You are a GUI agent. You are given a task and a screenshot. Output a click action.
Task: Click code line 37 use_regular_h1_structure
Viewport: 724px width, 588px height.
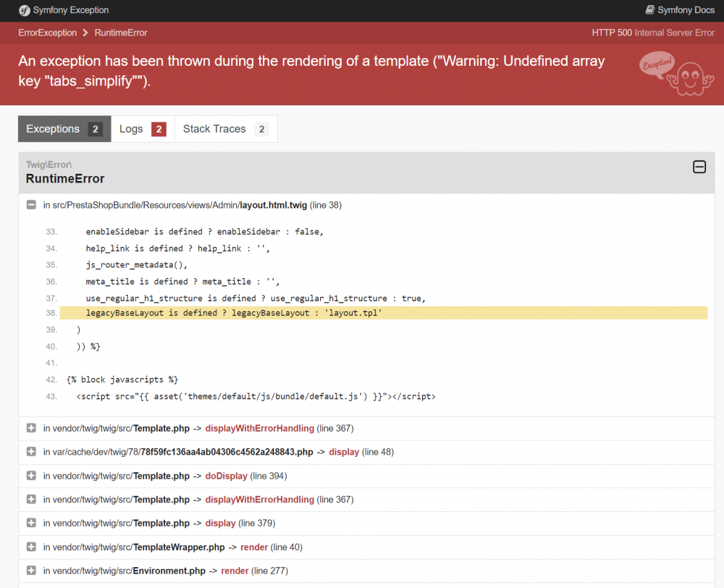[x=256, y=298]
